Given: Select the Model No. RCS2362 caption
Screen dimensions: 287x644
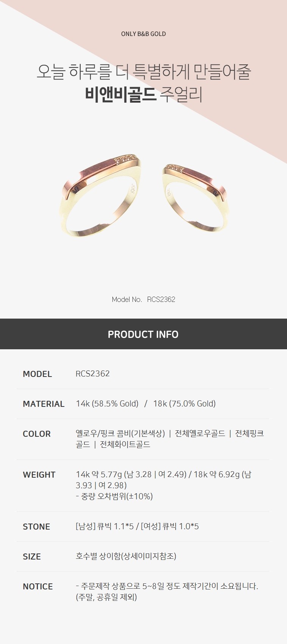Looking at the screenshot, I should [x=143, y=299].
